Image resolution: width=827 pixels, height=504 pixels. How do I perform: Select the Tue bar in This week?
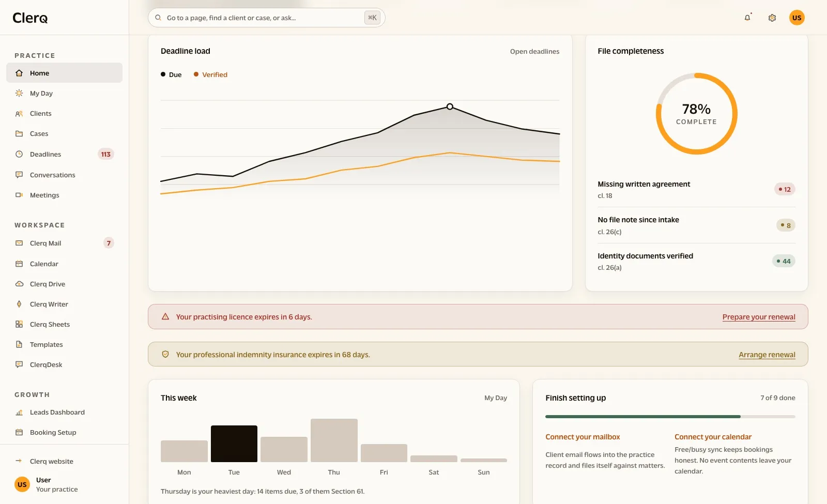pyautogui.click(x=234, y=444)
